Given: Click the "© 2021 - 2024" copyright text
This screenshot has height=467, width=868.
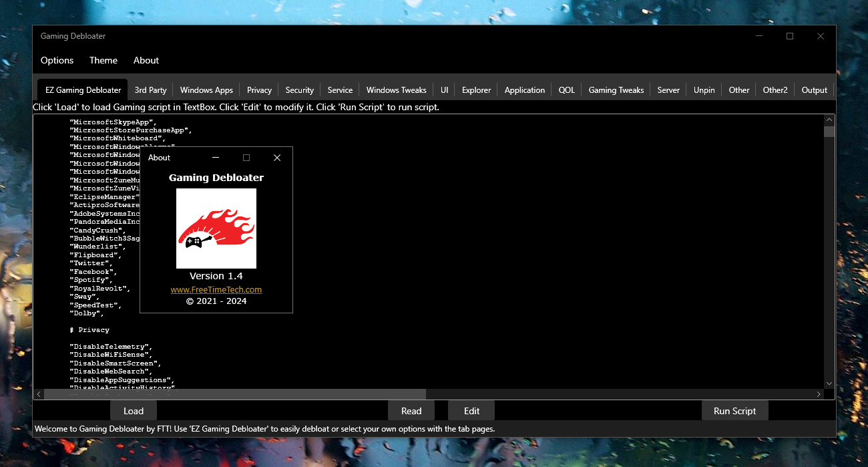Looking at the screenshot, I should [216, 301].
